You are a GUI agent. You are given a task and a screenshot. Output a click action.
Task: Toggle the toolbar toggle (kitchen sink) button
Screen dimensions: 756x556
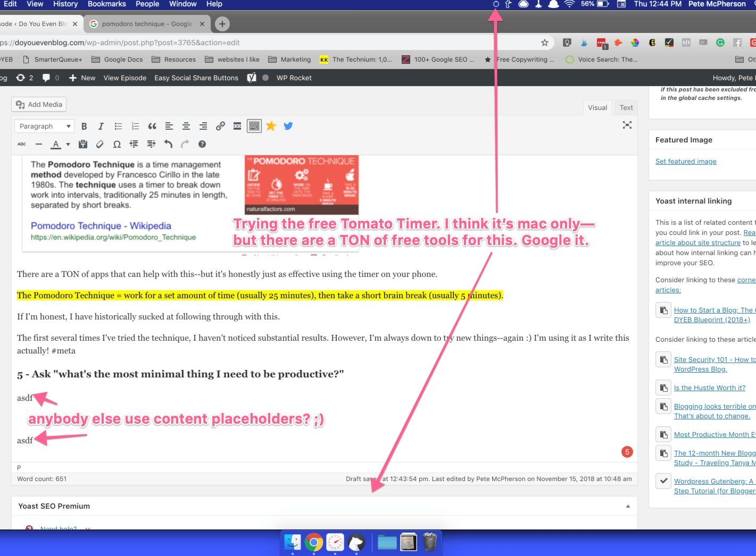254,126
